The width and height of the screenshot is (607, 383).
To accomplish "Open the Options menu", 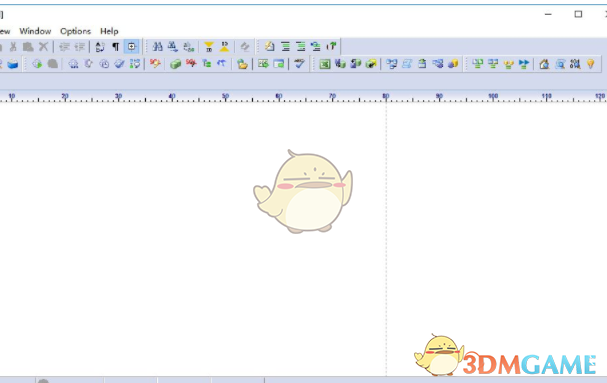I will [x=75, y=31].
